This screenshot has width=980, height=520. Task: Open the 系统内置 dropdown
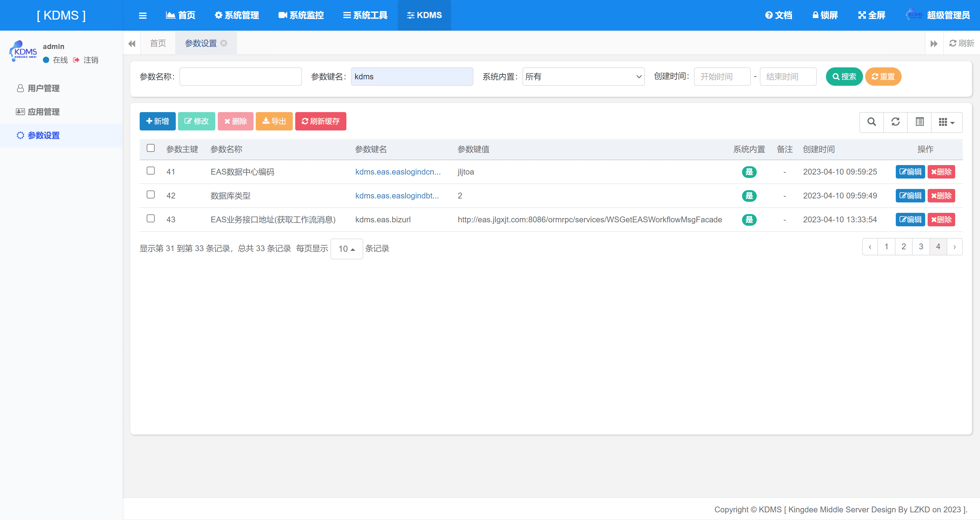tap(583, 77)
